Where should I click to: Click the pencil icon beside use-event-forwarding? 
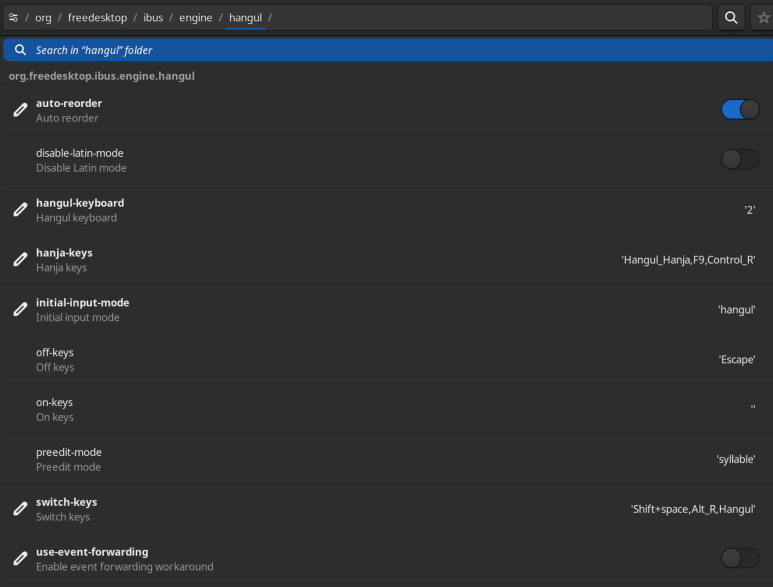(20, 558)
